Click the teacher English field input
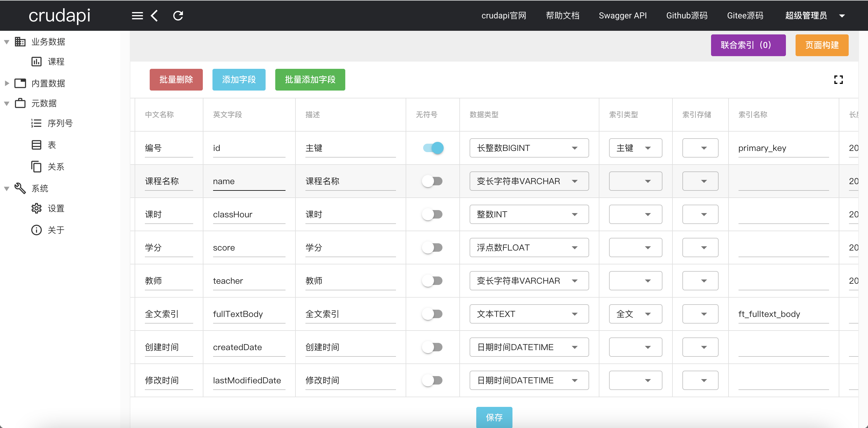The height and width of the screenshot is (428, 868). tap(249, 281)
